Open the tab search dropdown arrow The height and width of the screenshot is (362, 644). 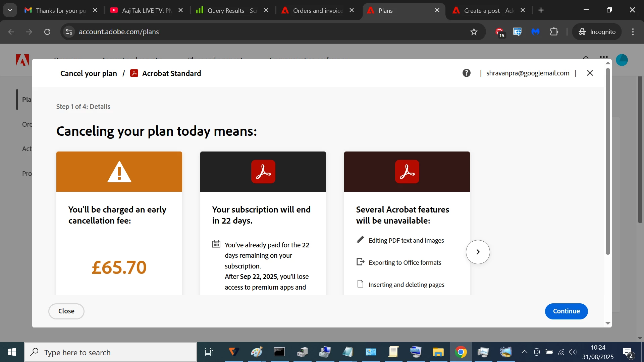[10, 10]
